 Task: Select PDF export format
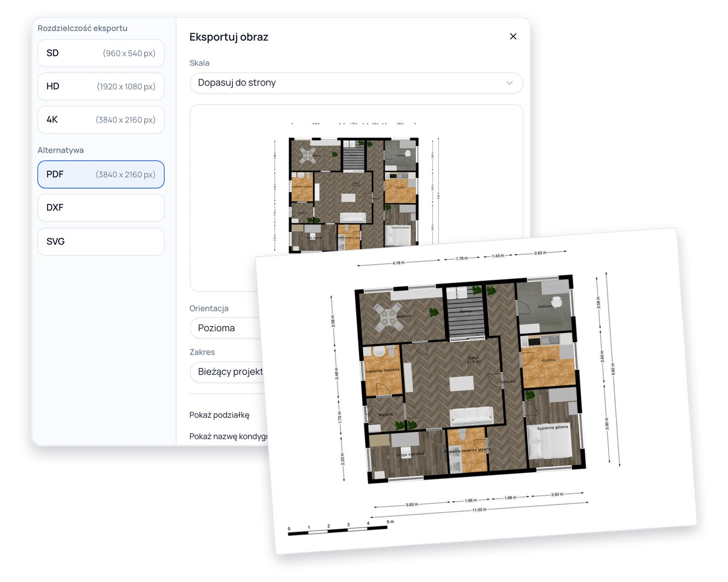pyautogui.click(x=101, y=174)
